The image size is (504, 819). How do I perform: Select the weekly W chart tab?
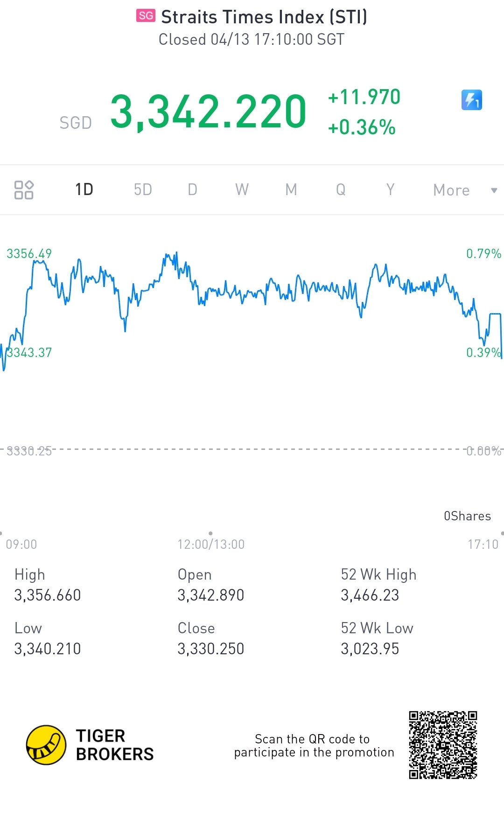242,190
